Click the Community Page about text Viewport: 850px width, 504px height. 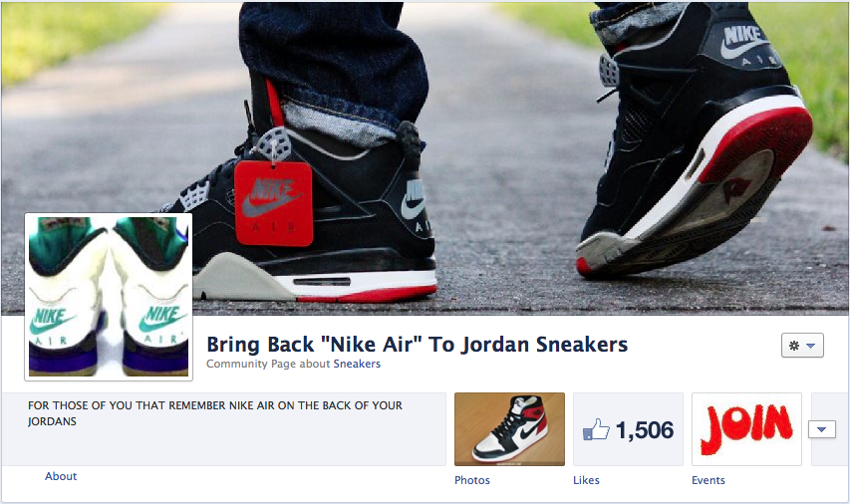coord(268,364)
